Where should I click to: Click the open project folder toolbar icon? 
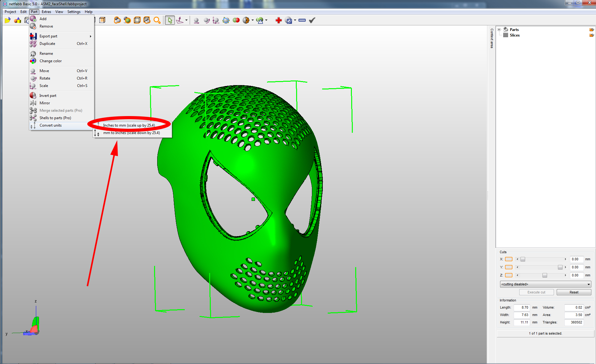8,20
